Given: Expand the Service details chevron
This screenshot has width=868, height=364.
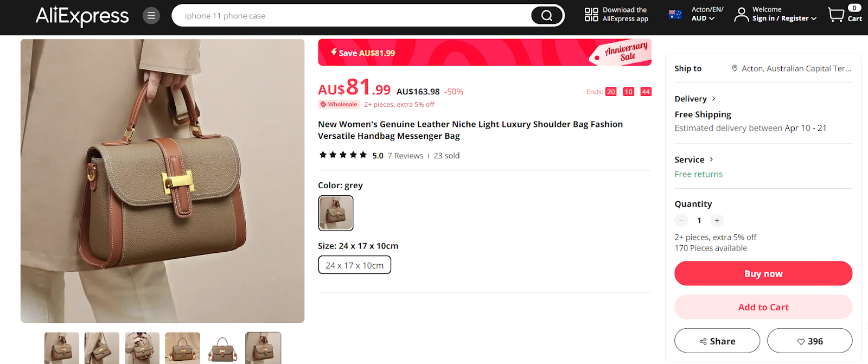Looking at the screenshot, I should (711, 159).
